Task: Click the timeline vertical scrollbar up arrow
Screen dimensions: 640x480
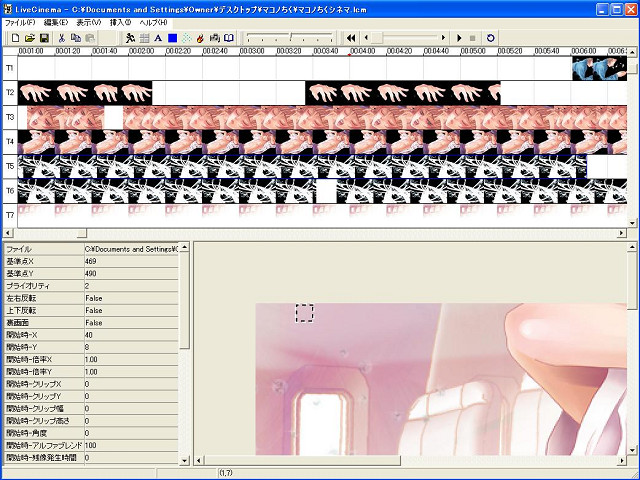Action: tap(632, 52)
